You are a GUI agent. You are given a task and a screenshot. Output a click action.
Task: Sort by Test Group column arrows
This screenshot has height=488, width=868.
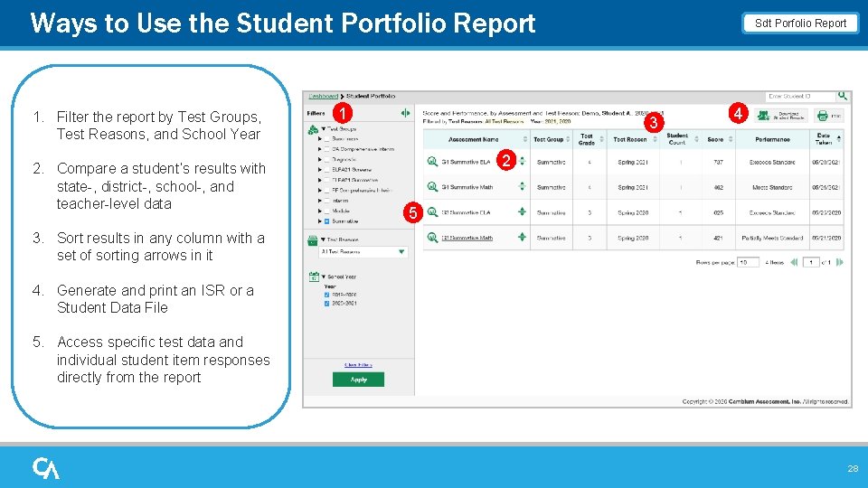tap(568, 139)
